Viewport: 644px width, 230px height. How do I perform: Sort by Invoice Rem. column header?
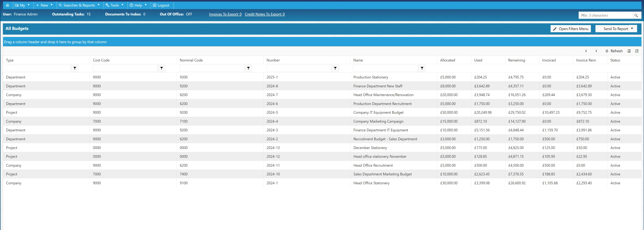[x=586, y=60]
